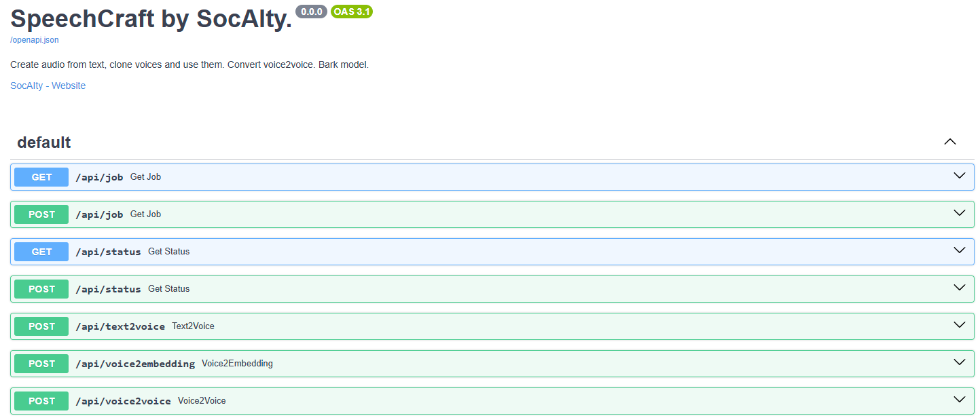Expand the POST /api/status row arrow
980x420 pixels.
click(x=959, y=288)
